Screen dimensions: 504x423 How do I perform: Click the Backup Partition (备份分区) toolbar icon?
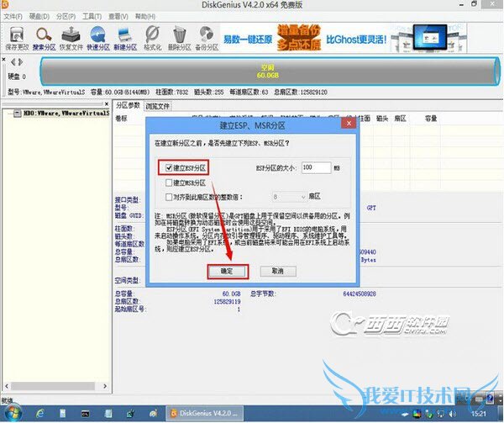pyautogui.click(x=207, y=38)
